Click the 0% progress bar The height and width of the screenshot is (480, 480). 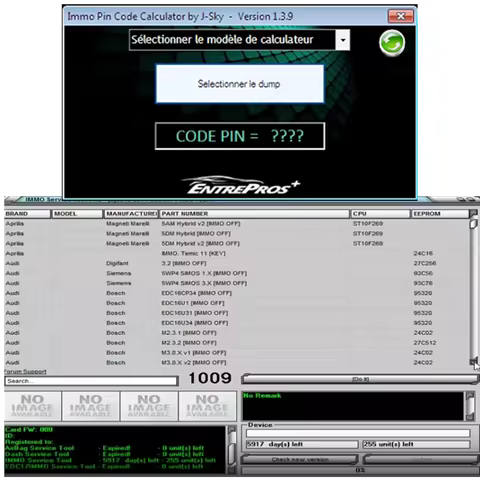360,470
